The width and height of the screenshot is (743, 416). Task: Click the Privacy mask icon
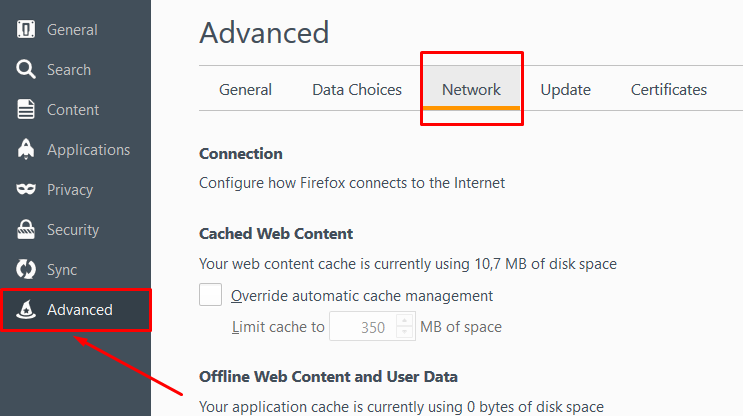[x=27, y=190]
